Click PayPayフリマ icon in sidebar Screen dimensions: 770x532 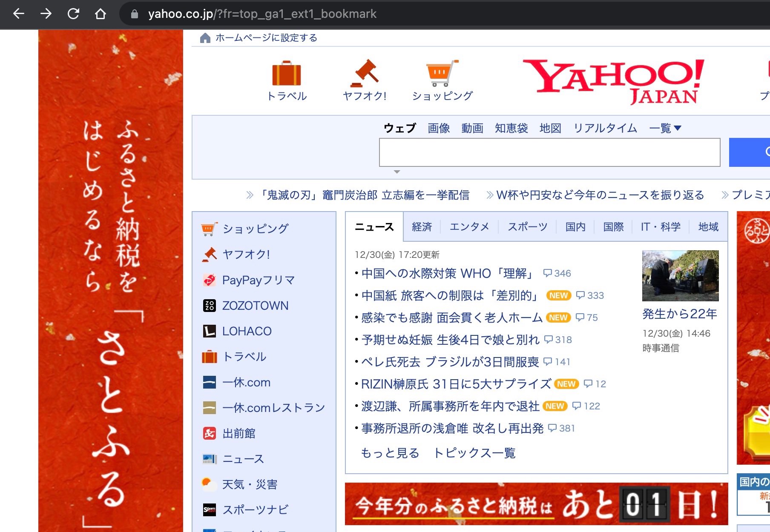[209, 280]
